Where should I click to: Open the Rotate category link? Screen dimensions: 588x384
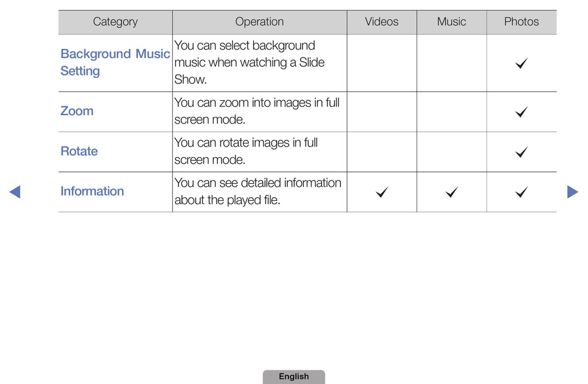tap(79, 151)
